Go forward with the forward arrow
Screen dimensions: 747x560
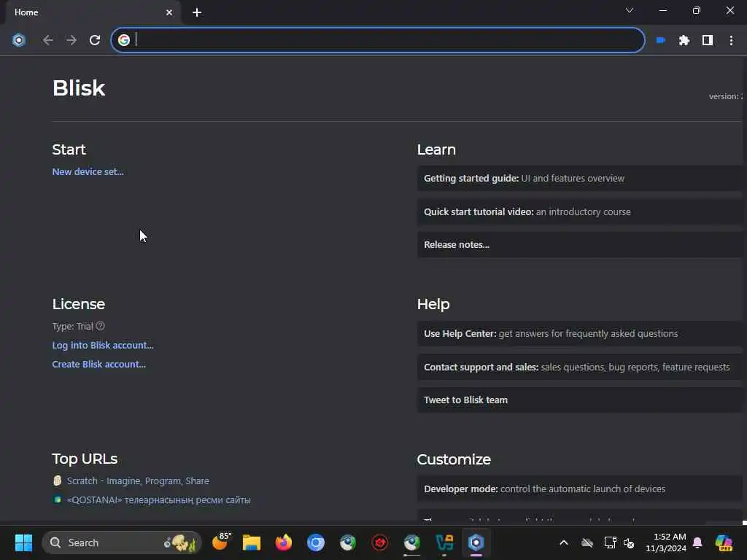[x=71, y=40]
